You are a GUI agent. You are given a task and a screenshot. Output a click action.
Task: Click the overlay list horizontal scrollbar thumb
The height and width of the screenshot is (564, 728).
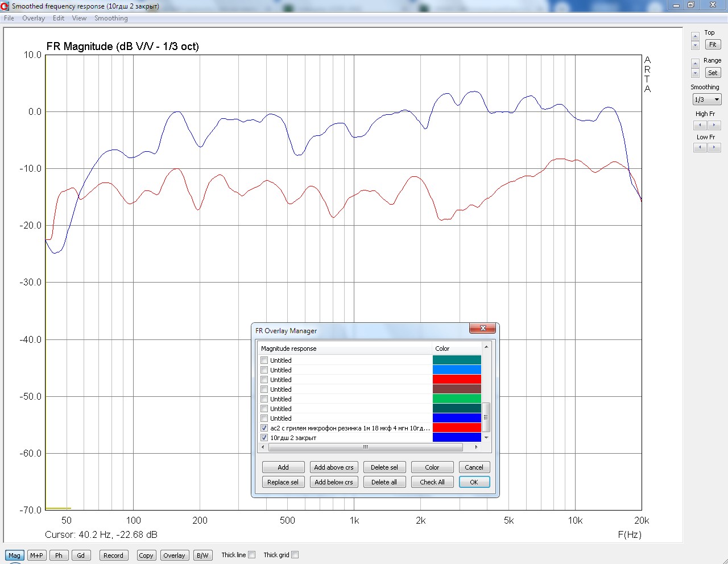tap(366, 447)
